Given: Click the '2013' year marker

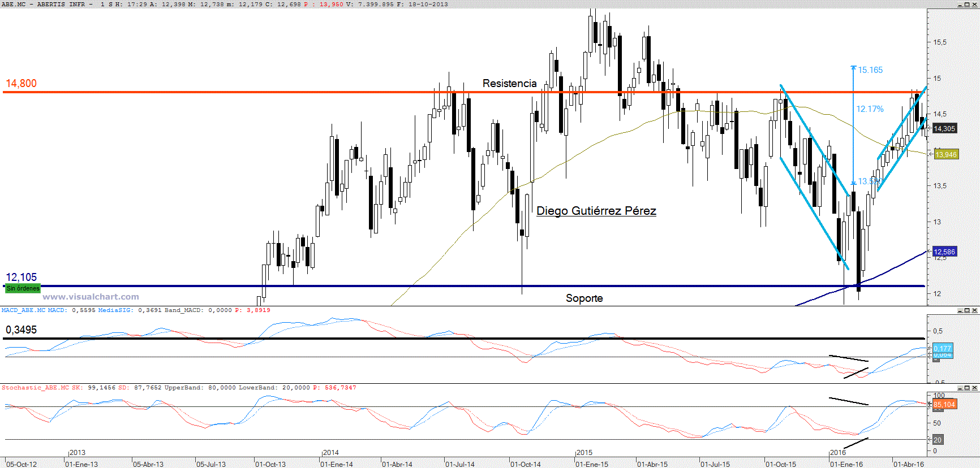Looking at the screenshot, I should (78, 453).
